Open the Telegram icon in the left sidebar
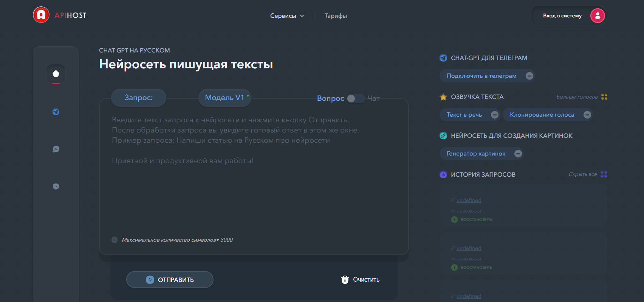The height and width of the screenshot is (302, 644). click(x=56, y=112)
